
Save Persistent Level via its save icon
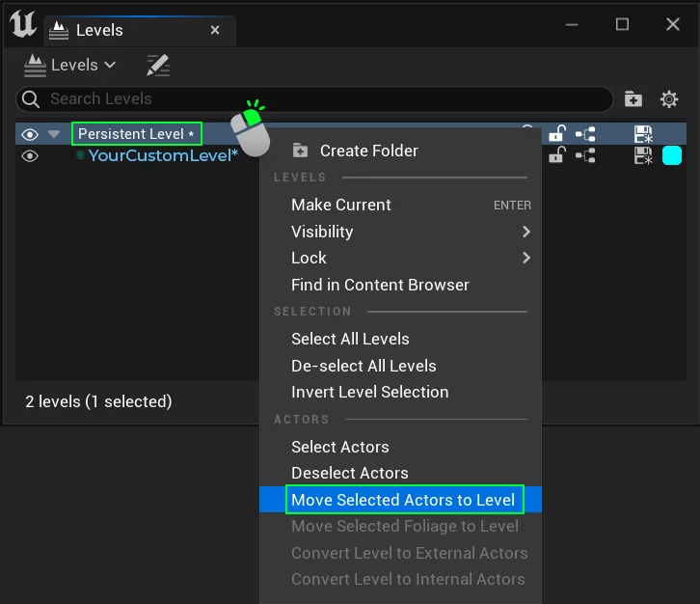click(x=643, y=134)
